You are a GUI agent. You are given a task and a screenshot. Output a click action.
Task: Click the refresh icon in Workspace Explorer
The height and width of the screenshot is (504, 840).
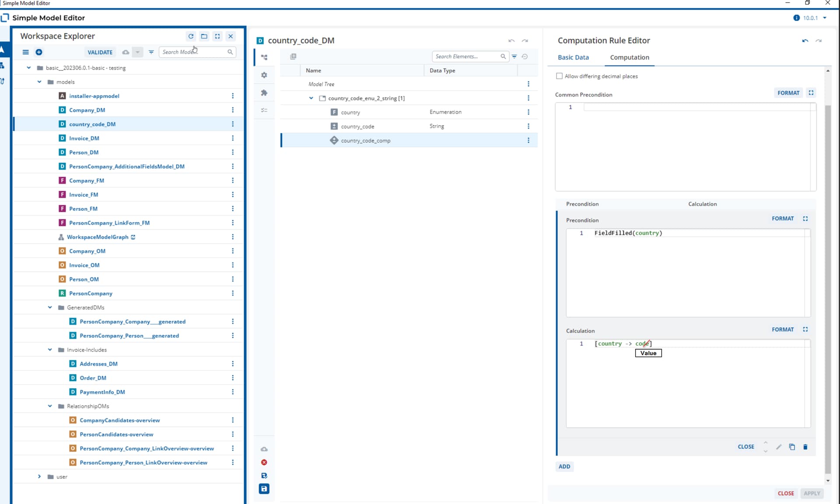(191, 36)
